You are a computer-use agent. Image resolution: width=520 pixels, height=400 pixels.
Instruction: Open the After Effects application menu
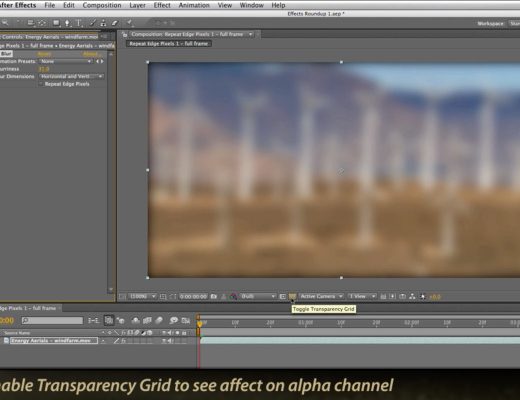coord(18,5)
